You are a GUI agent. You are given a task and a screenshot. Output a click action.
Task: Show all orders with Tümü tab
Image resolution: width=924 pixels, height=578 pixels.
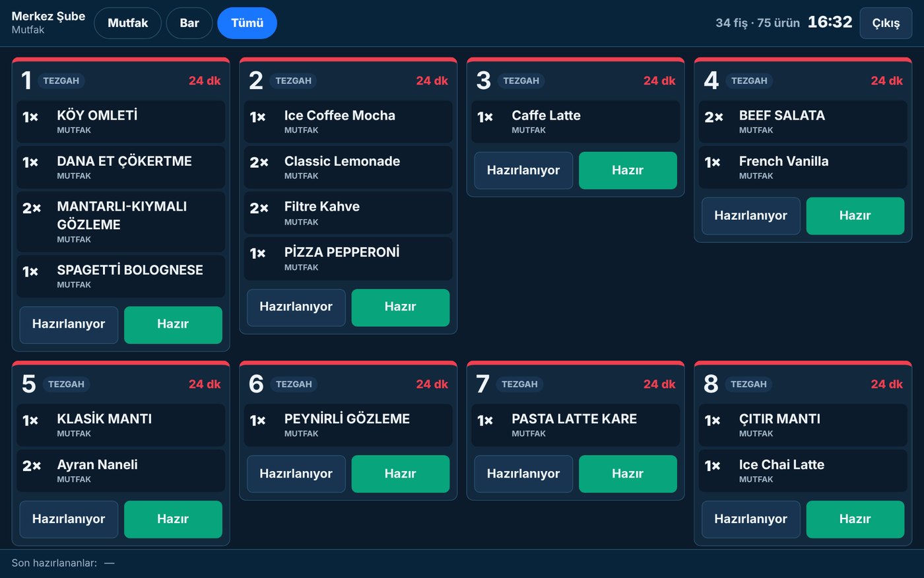[247, 23]
